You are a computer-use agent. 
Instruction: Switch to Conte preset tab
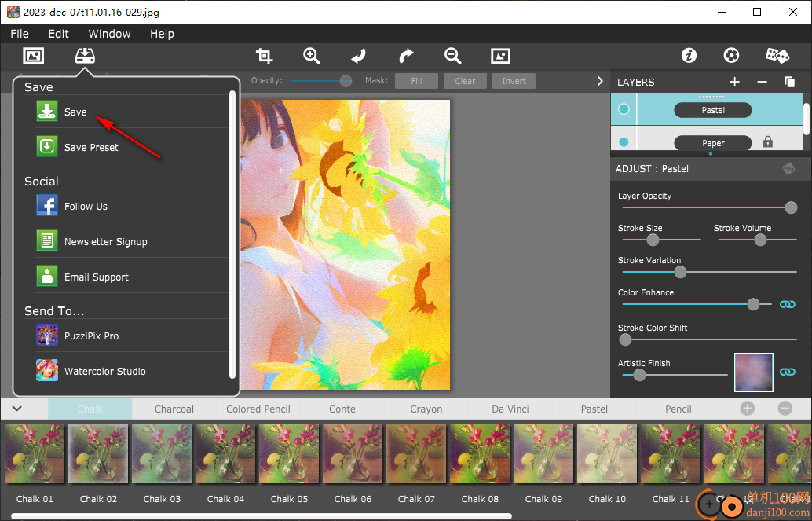[342, 409]
